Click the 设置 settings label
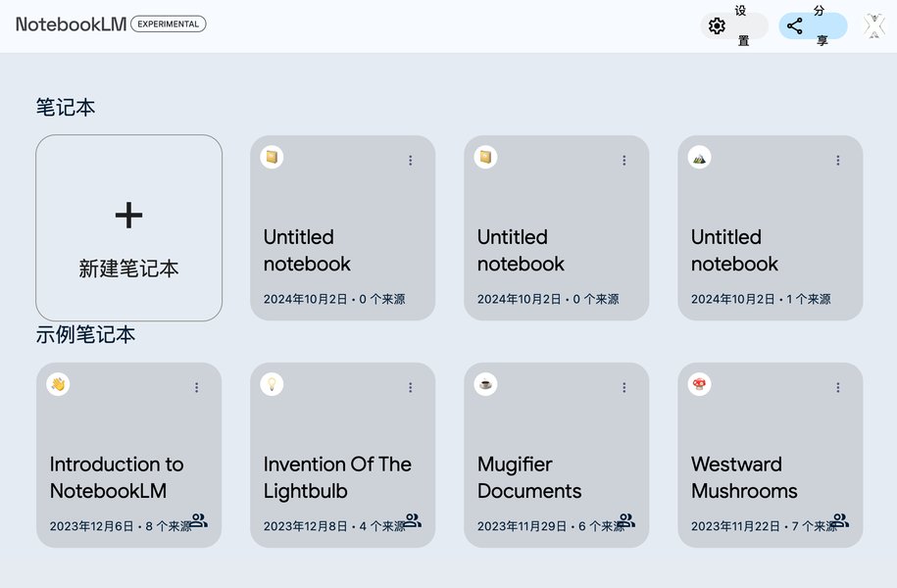Viewport: 897px width, 588px height. tap(742, 25)
